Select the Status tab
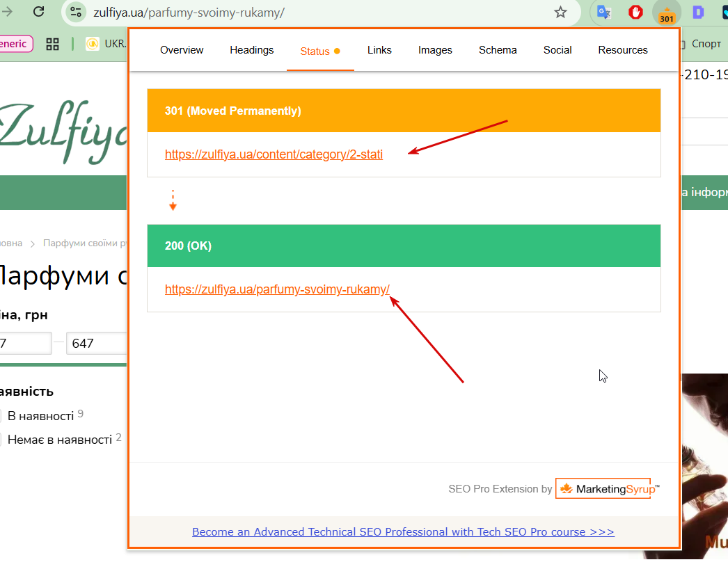728x569 pixels. click(x=320, y=51)
